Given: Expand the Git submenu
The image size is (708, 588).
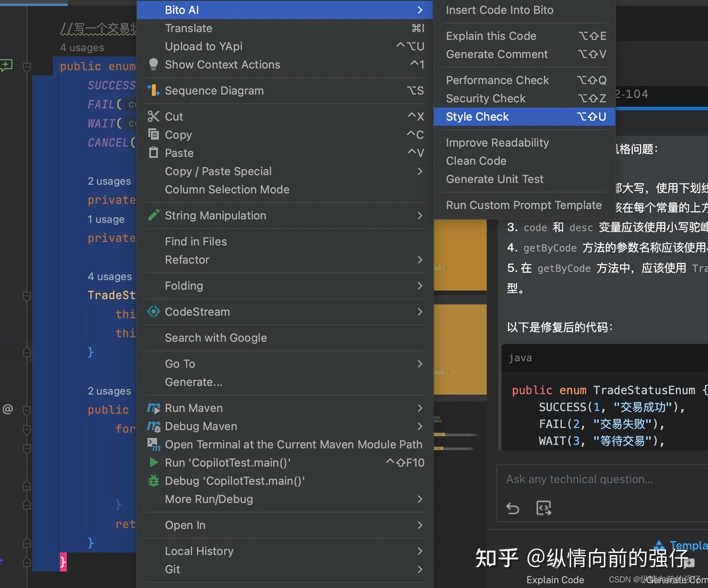Looking at the screenshot, I should coord(172,569).
